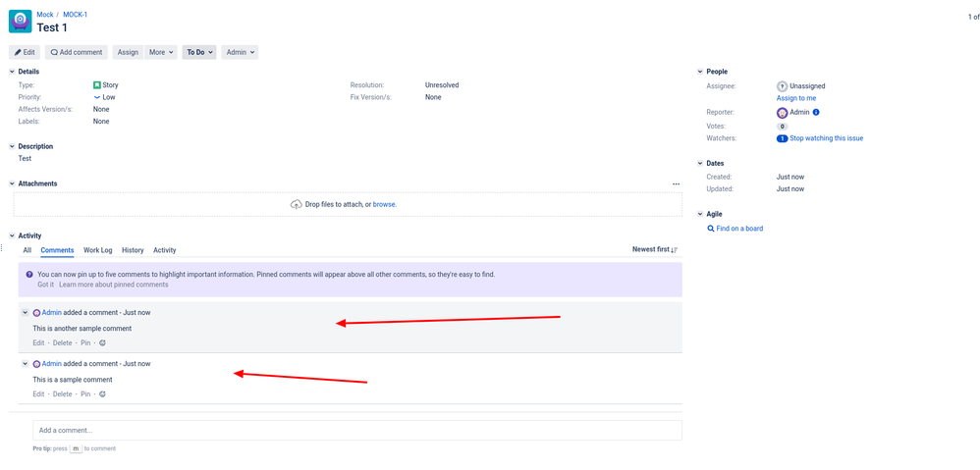The image size is (980, 470).
Task: Pin the 'another sample comment' comment
Action: (x=85, y=342)
